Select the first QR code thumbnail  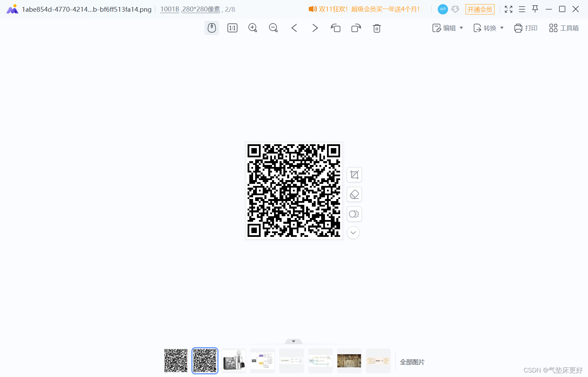point(176,360)
